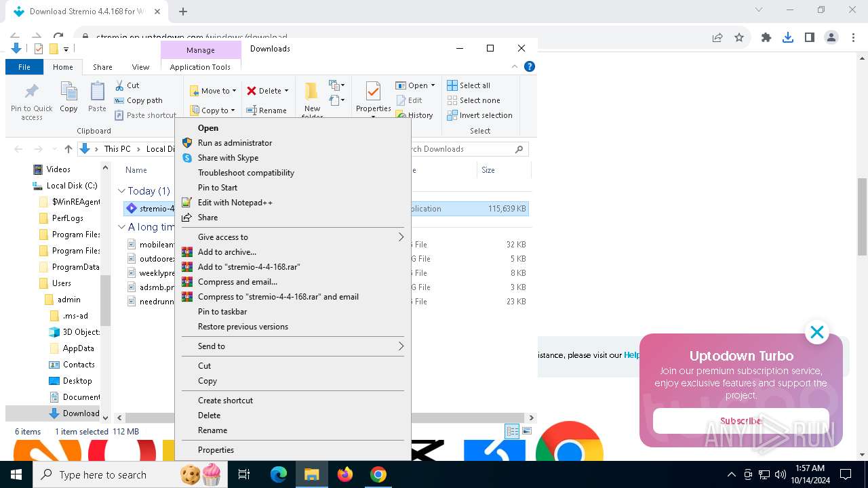The height and width of the screenshot is (488, 868).
Task: Expand Give access to submenu
Action: [x=292, y=237]
